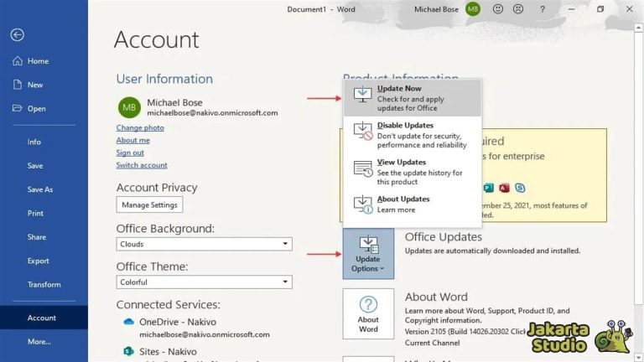The image size is (644, 362).
Task: Click the New document page icon
Action: pos(18,85)
